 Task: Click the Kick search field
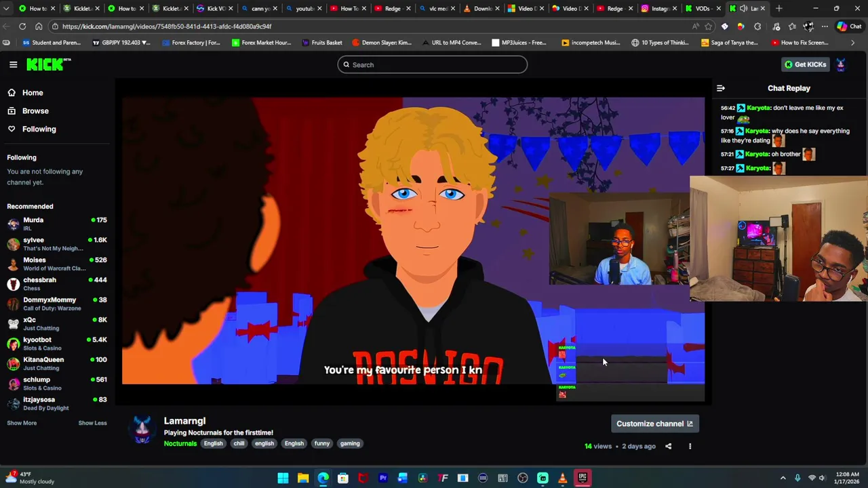coord(432,64)
